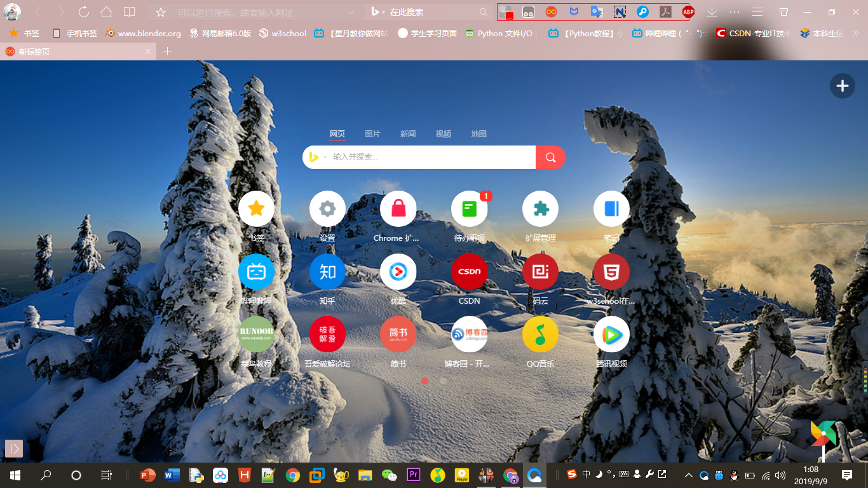This screenshot has width=868, height=488.
Task: Switch to the 视频 search tab
Action: (444, 133)
